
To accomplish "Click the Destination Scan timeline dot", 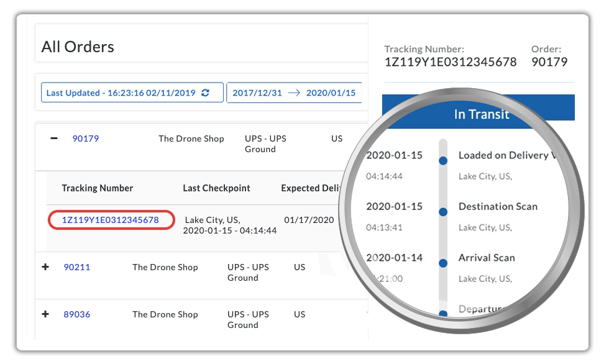I will point(443,212).
